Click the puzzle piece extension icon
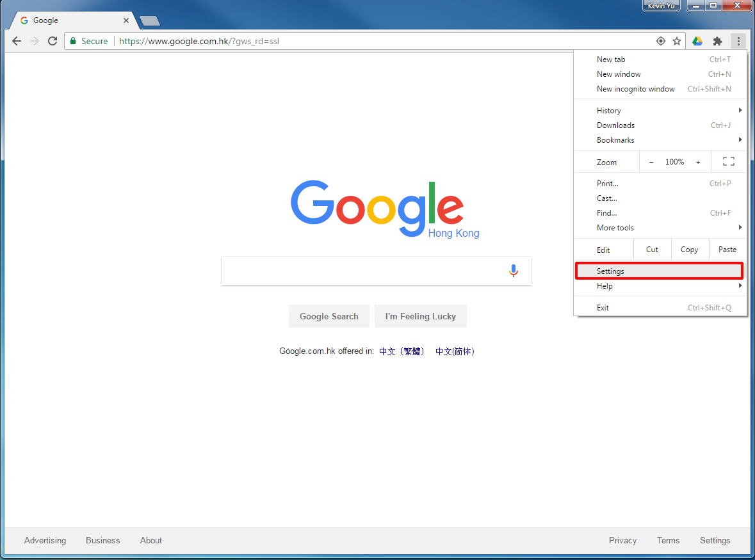Screen dimensions: 755x560 (x=717, y=41)
